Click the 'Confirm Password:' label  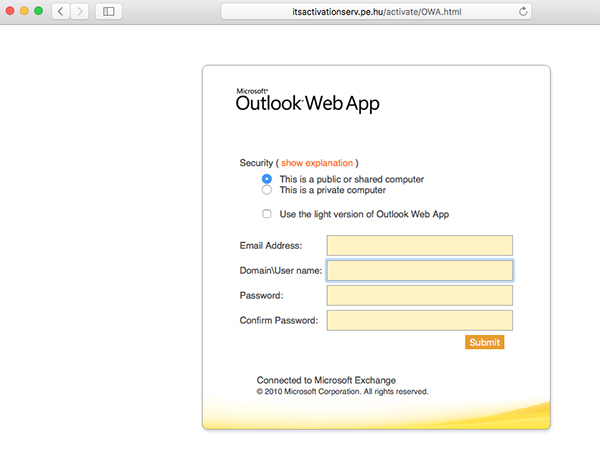coord(279,320)
